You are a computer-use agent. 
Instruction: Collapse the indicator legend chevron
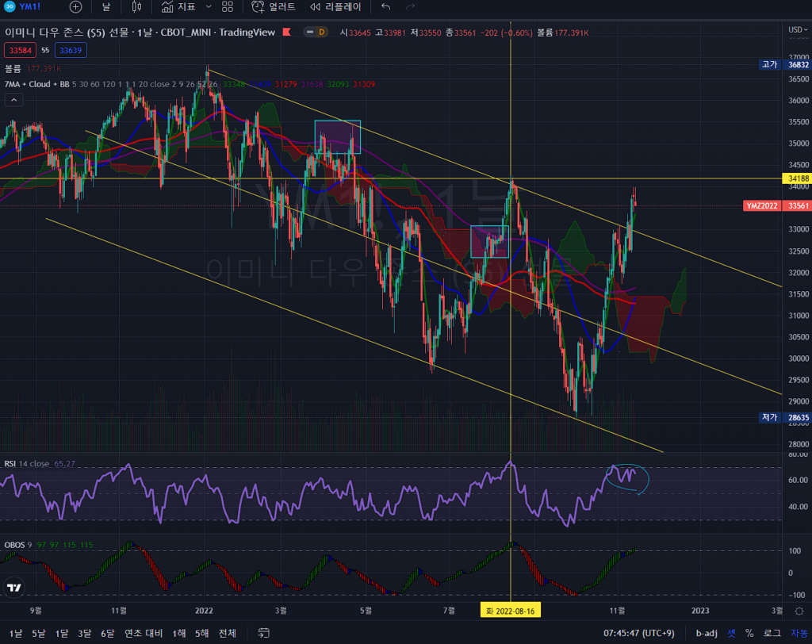(x=13, y=99)
